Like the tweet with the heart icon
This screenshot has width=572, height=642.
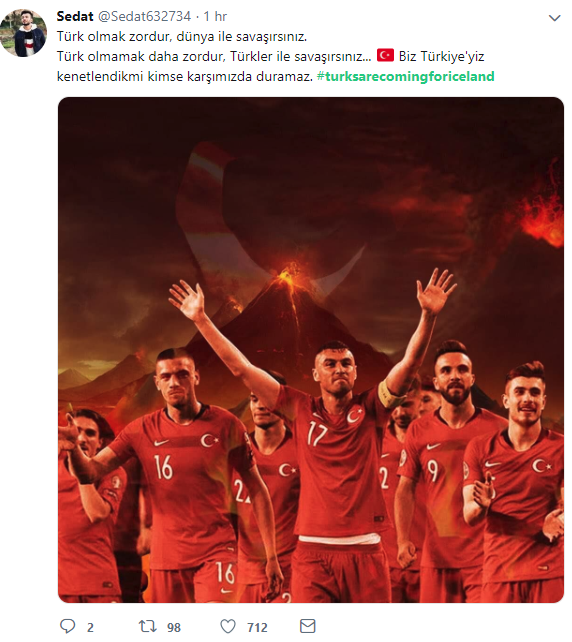(228, 626)
